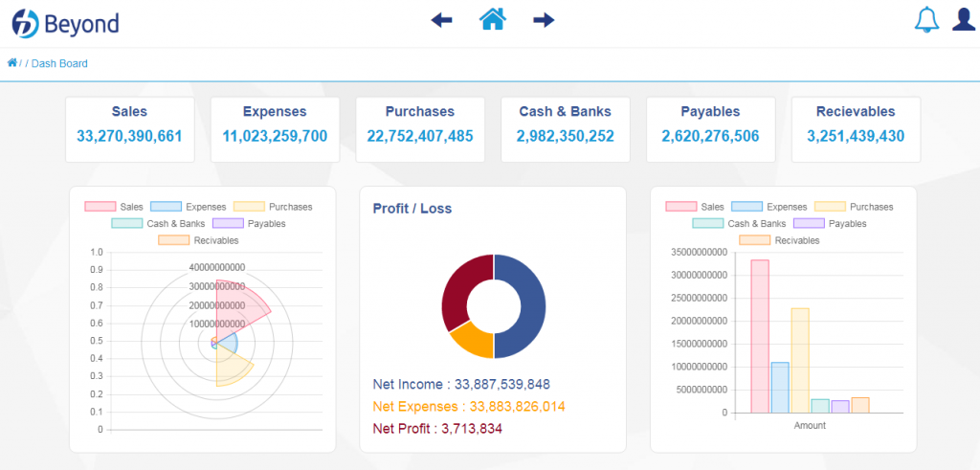980x470 pixels.
Task: Select the Cash & Banks summary card
Action: tap(566, 129)
